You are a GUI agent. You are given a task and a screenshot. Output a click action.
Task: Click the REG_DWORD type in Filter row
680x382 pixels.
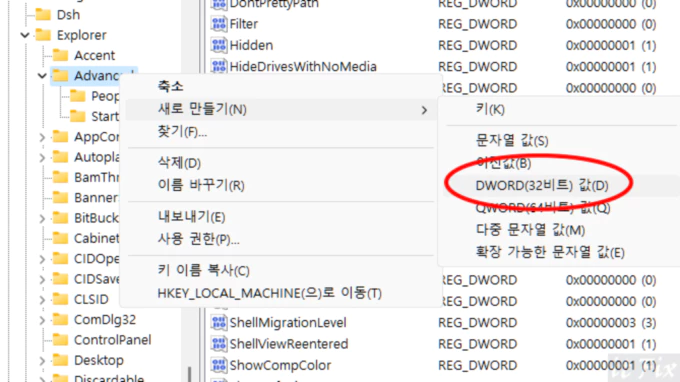[x=477, y=24]
